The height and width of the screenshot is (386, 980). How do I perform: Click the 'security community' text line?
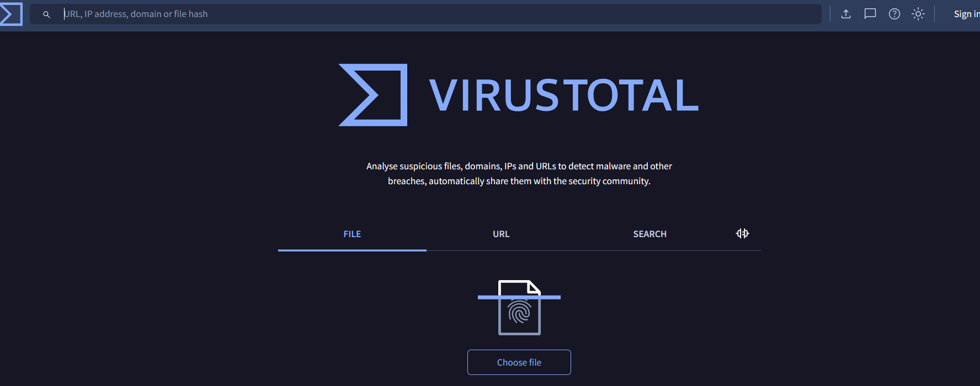(519, 181)
